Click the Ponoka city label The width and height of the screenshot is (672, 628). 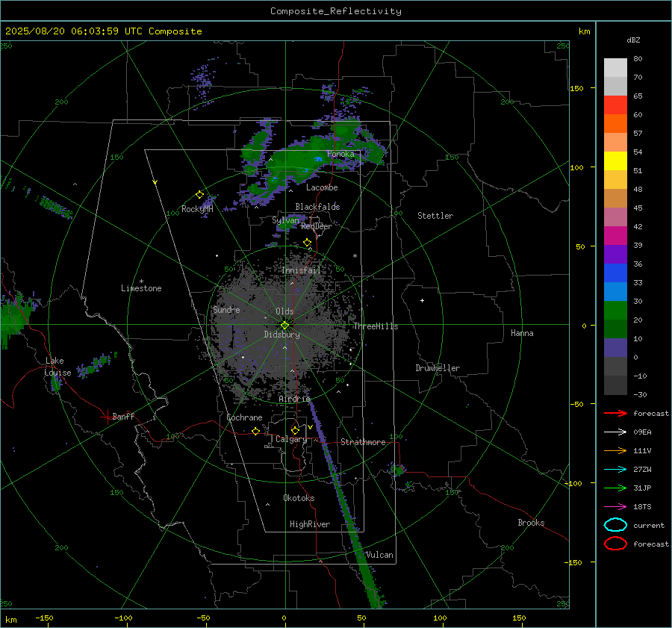[340, 154]
